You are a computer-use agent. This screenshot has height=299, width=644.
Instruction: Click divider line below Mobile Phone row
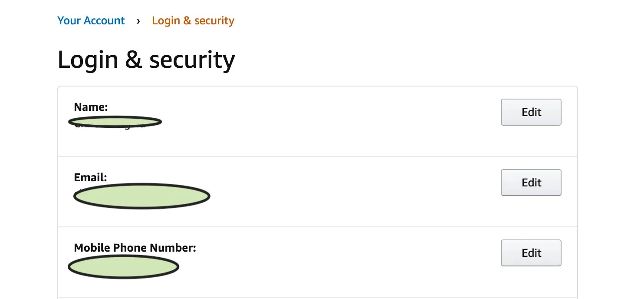point(317,297)
